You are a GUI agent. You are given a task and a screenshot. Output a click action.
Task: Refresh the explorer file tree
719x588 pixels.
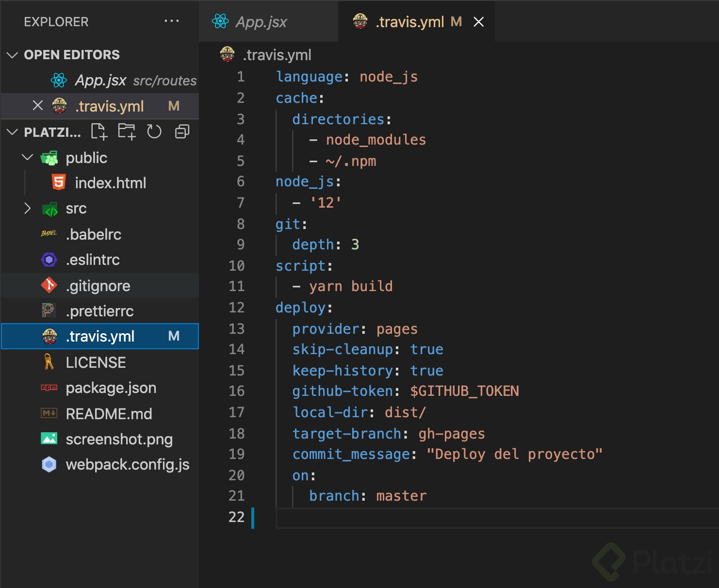pyautogui.click(x=154, y=131)
